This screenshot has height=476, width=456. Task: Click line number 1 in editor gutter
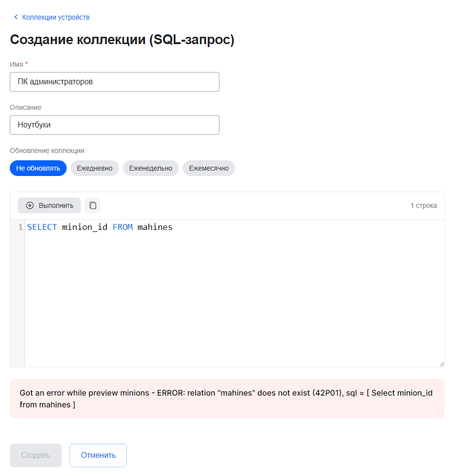click(x=20, y=227)
